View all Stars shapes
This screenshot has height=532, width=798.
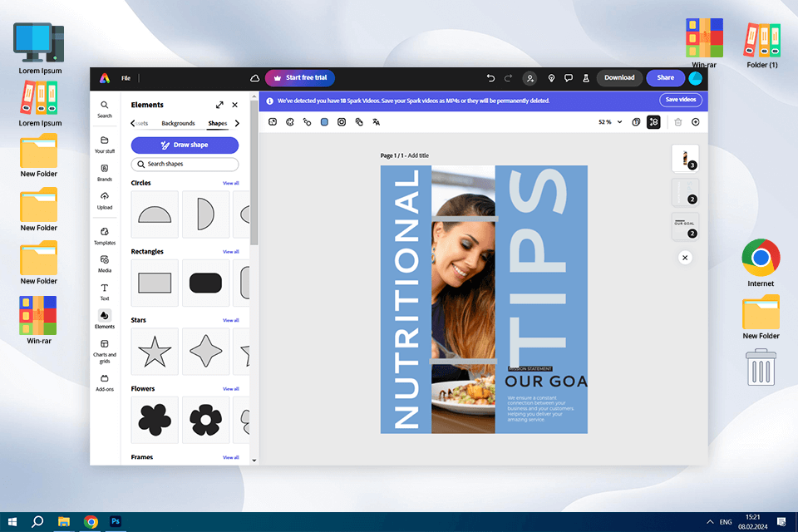tap(230, 321)
